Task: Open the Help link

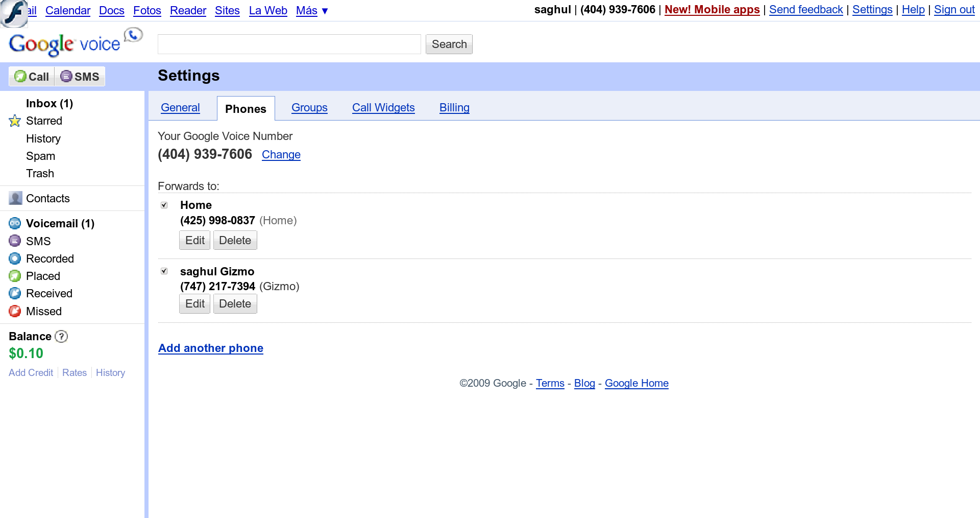Action: tap(913, 10)
